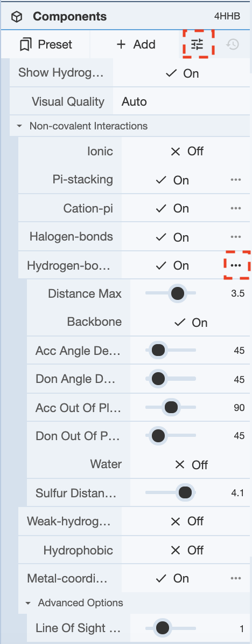The height and width of the screenshot is (644, 252).
Task: Open Halogen-bonds more options dots
Action: (236, 237)
